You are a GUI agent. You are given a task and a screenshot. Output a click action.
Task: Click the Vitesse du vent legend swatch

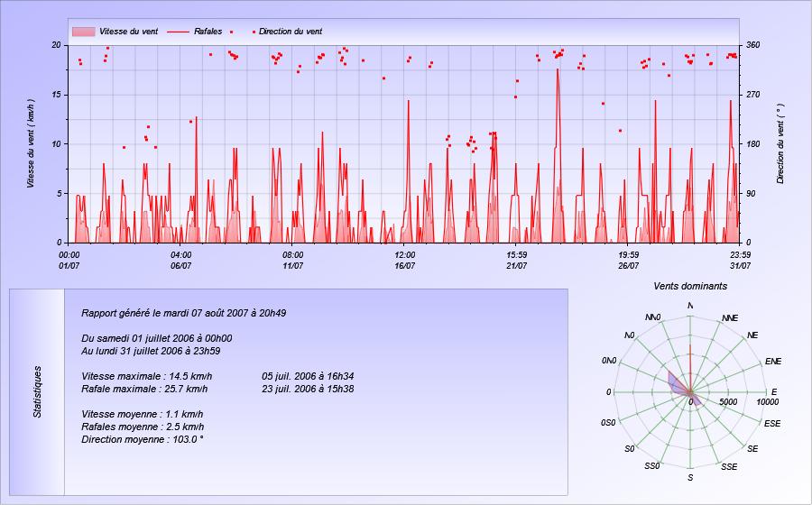click(83, 32)
